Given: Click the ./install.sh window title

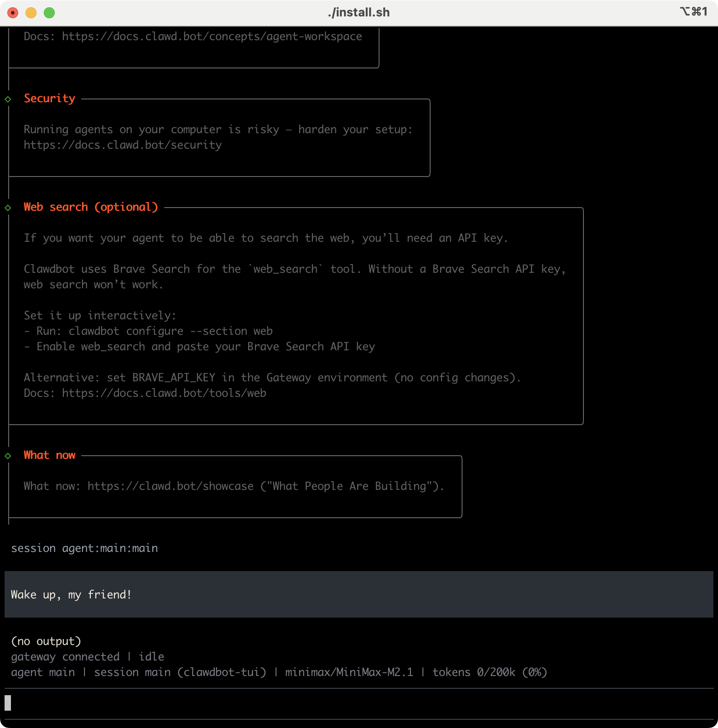Looking at the screenshot, I should pos(359,12).
